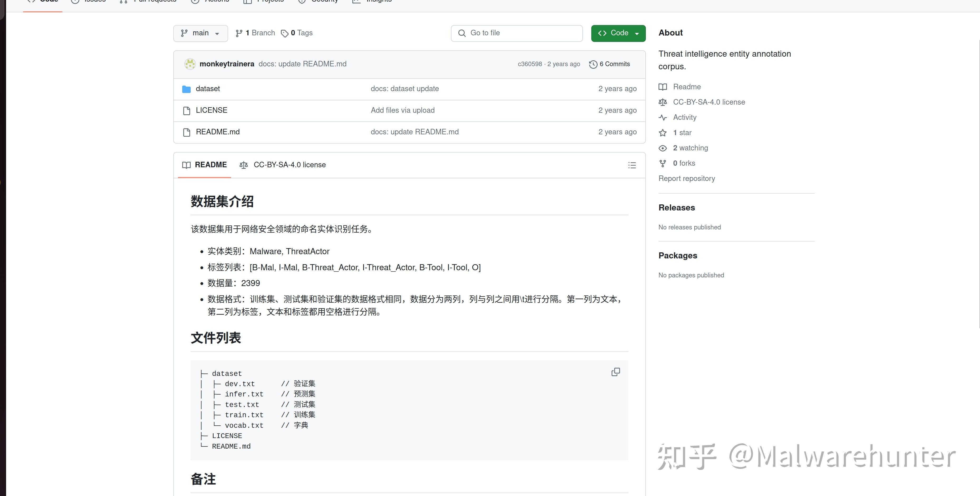Click the license scales icon beside CC-BY-SA-4.0
Screen dimensions: 980x496
pyautogui.click(x=663, y=102)
